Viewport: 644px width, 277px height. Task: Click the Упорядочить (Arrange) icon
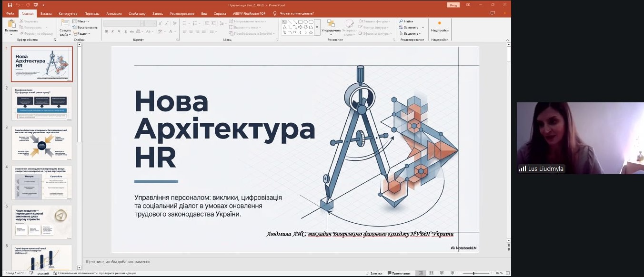331,24
